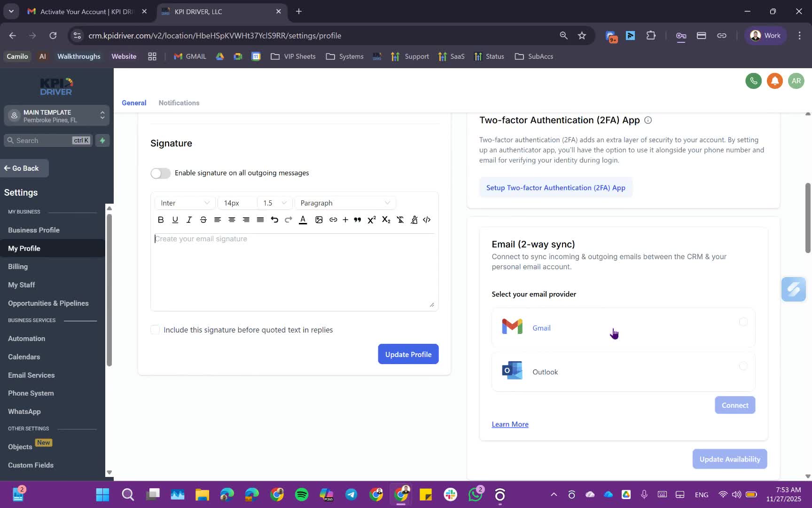The image size is (812, 508).
Task: Open Spotify from the taskbar
Action: pyautogui.click(x=302, y=494)
